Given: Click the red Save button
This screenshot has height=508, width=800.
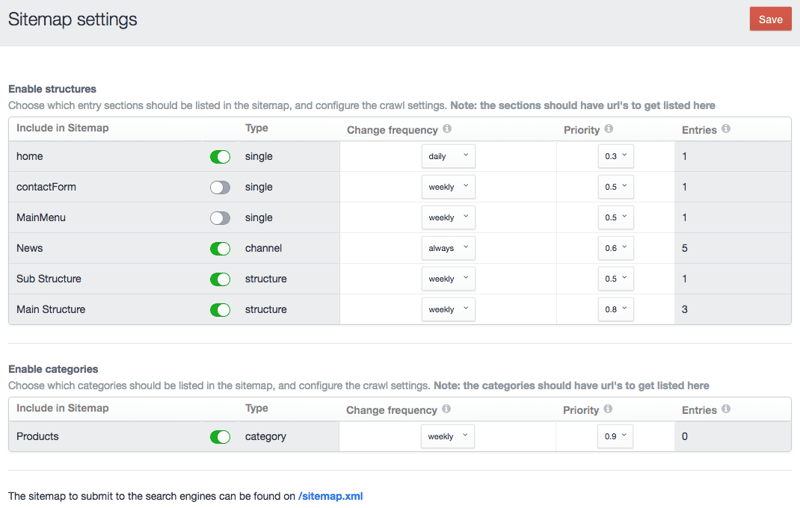Looking at the screenshot, I should 770,19.
